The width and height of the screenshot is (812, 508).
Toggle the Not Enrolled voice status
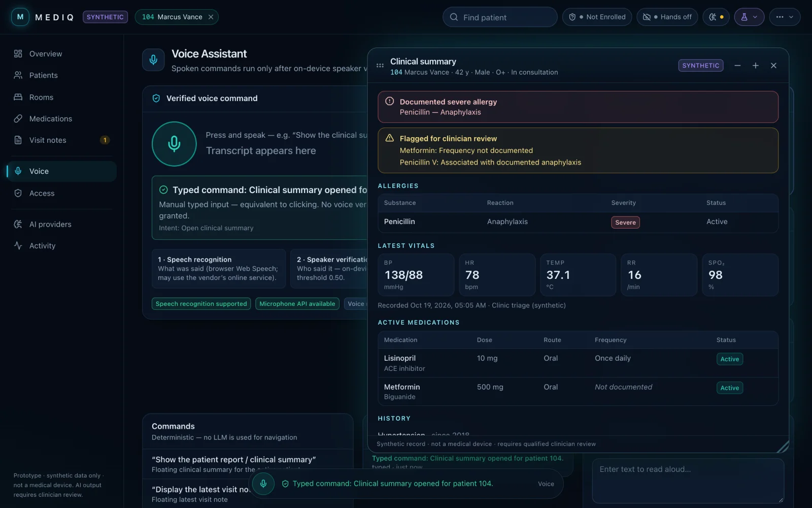coord(597,17)
